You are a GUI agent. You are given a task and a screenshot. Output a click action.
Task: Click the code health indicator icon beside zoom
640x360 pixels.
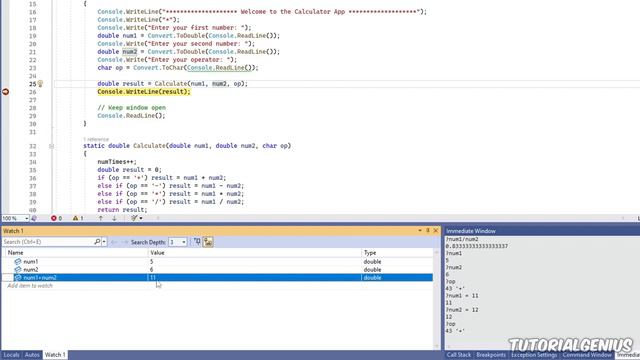pyautogui.click(x=34, y=218)
